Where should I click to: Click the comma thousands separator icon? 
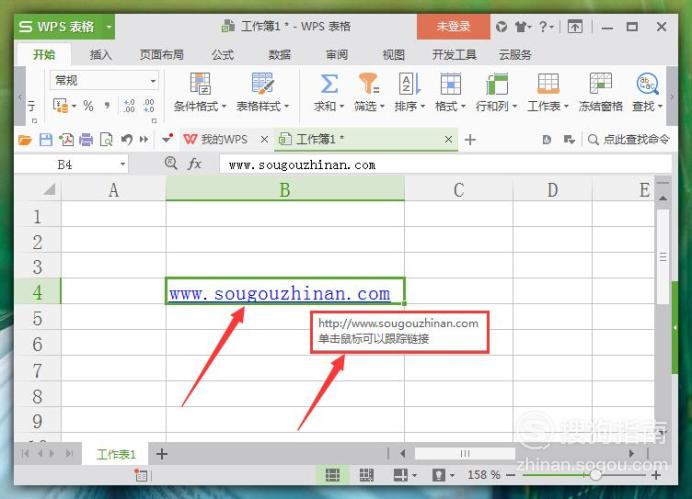(x=107, y=106)
